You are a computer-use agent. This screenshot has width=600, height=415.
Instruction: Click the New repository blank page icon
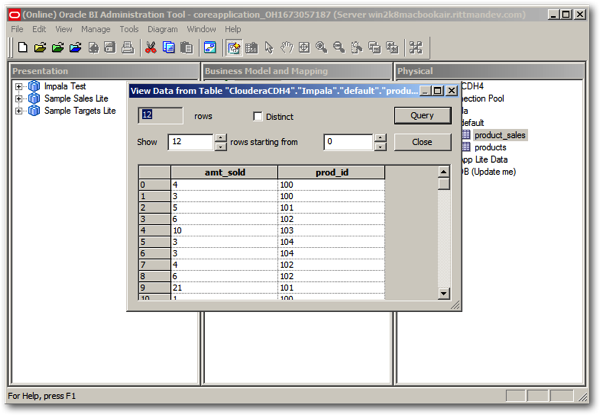click(23, 47)
